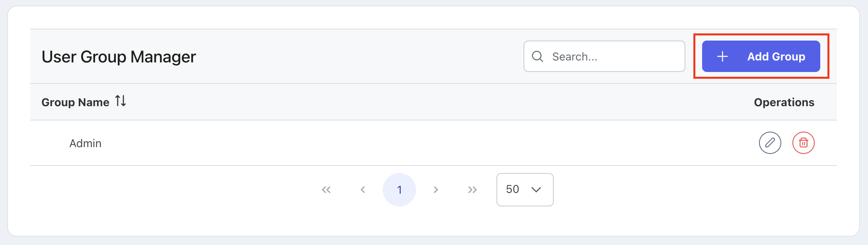This screenshot has width=868, height=245.
Task: Open the rows-per-page dropdown showing 50
Action: 525,190
